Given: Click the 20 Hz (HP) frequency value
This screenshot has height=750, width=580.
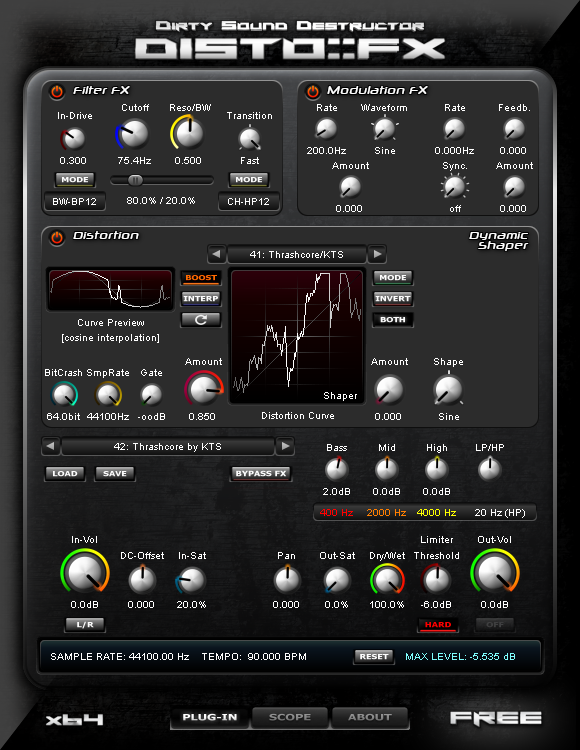Looking at the screenshot, I should [x=500, y=513].
